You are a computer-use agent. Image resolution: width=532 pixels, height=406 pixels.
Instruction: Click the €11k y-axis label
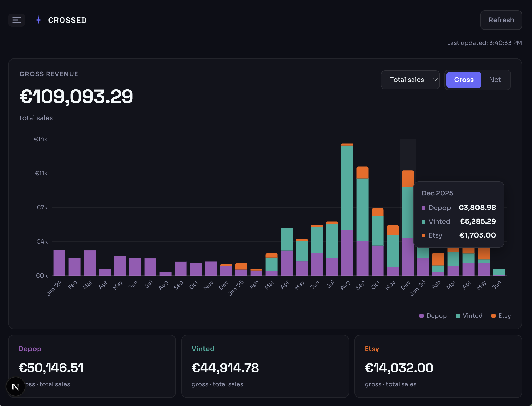pos(41,173)
